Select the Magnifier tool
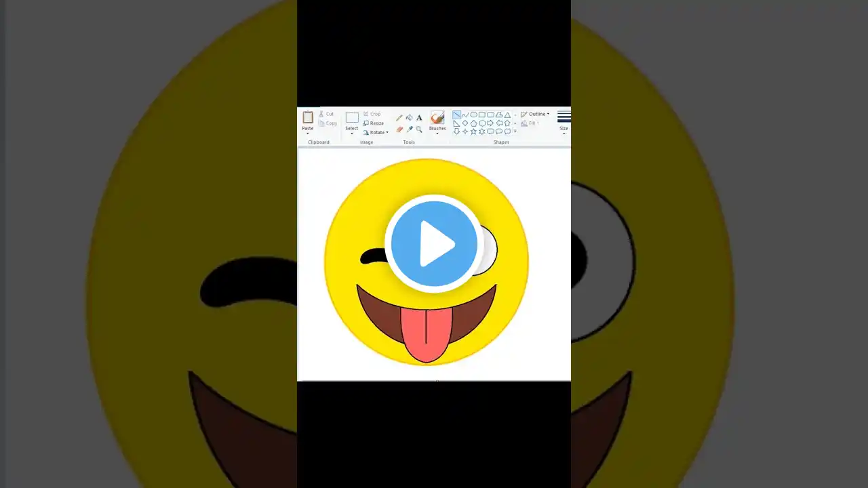The width and height of the screenshot is (868, 488). tap(419, 129)
